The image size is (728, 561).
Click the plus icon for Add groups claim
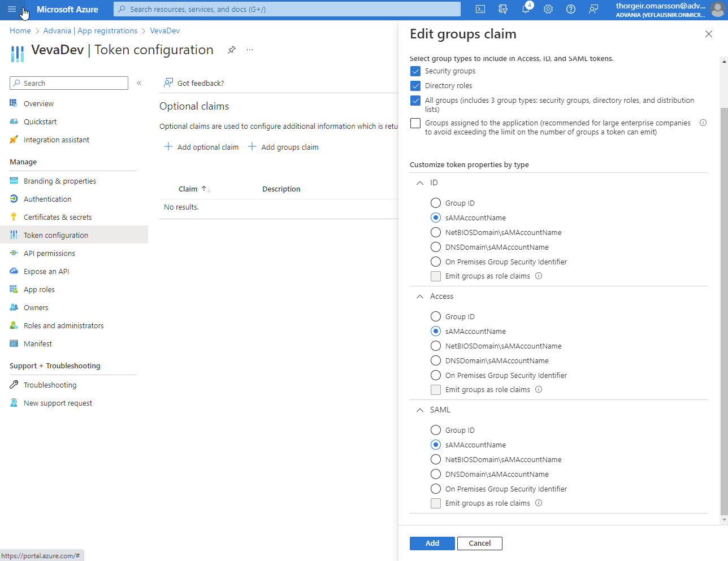252,147
